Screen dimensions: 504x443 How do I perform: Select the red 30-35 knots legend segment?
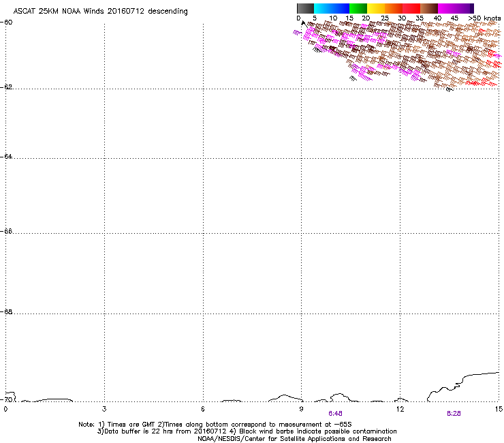coord(411,8)
